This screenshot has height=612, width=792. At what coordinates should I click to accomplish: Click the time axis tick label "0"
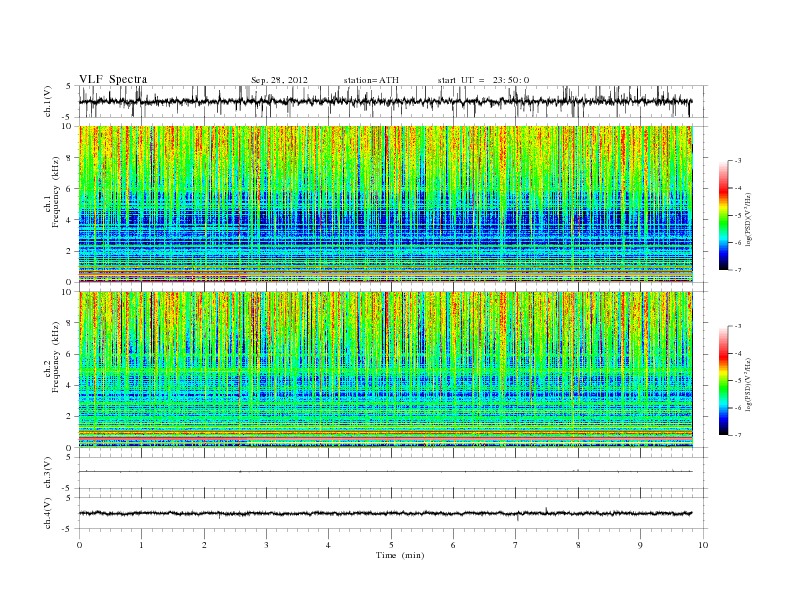[79, 545]
